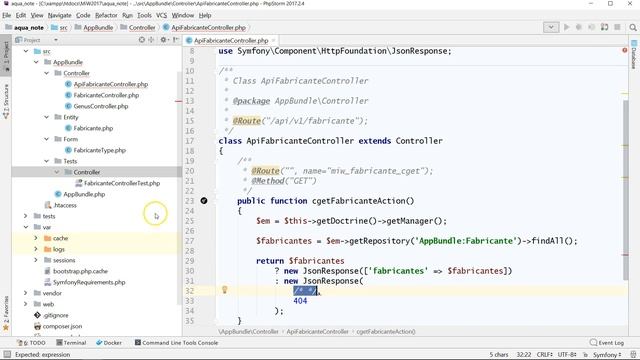Toggle the Project side tool window button
The height and width of the screenshot is (360, 640).
coord(6,56)
